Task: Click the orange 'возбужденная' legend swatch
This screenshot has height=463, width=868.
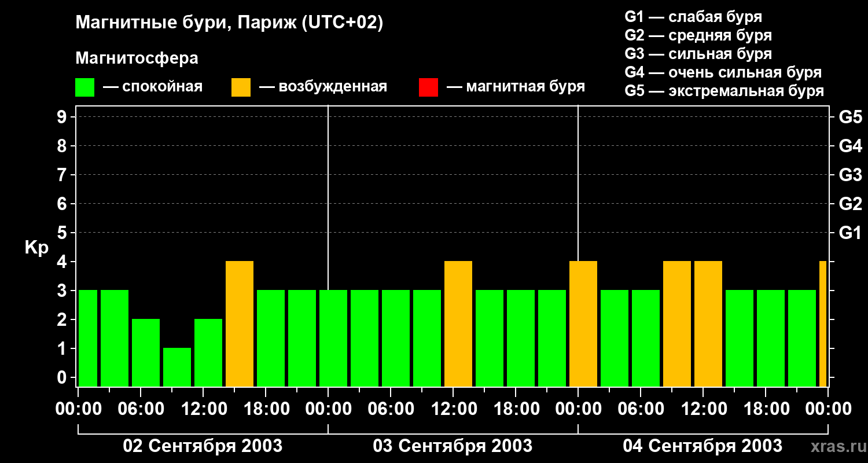Action: pos(241,87)
